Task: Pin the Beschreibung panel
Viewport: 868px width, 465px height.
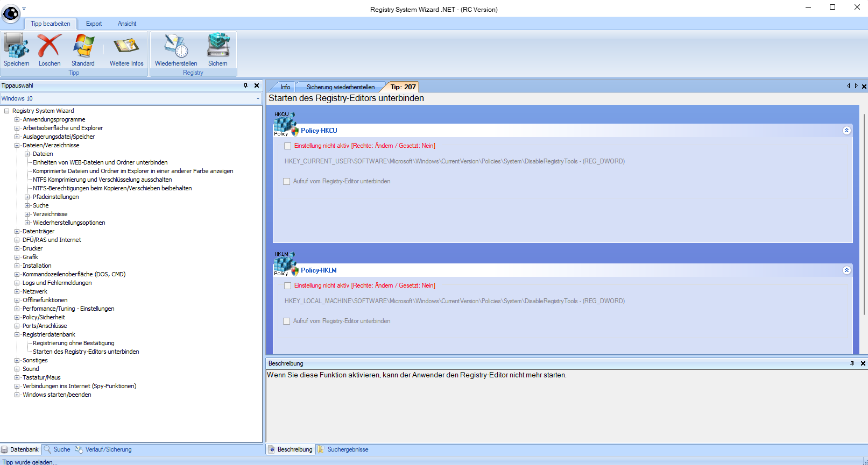Action: 852,363
